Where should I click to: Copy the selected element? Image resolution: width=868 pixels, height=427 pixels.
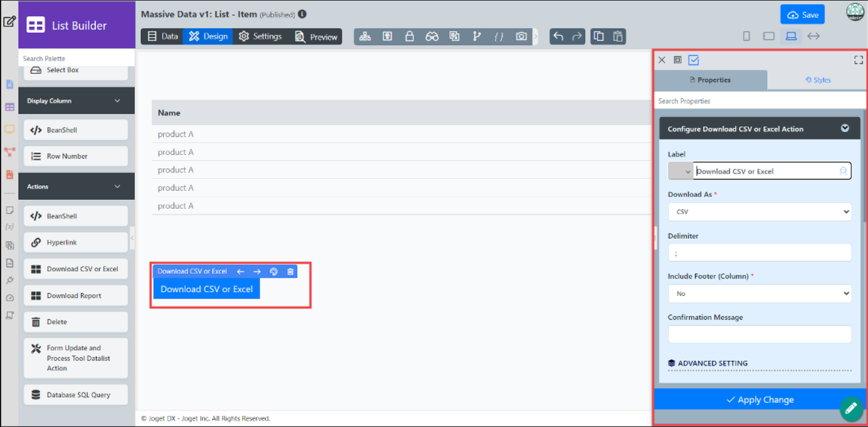tap(599, 36)
